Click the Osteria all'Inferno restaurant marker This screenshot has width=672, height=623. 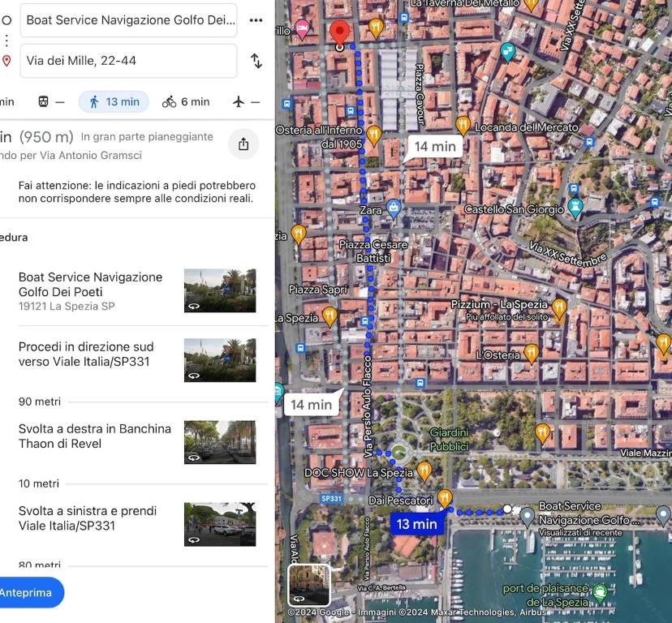pyautogui.click(x=373, y=135)
